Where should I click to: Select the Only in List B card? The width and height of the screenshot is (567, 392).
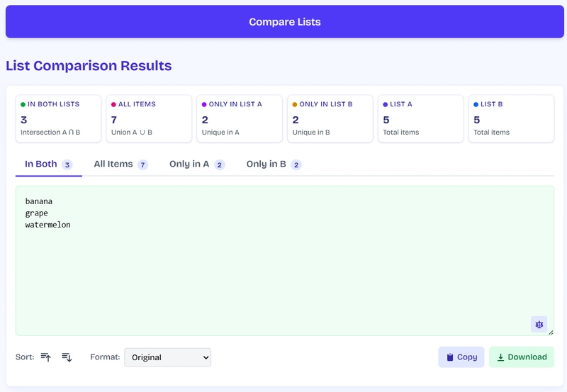[x=330, y=118]
